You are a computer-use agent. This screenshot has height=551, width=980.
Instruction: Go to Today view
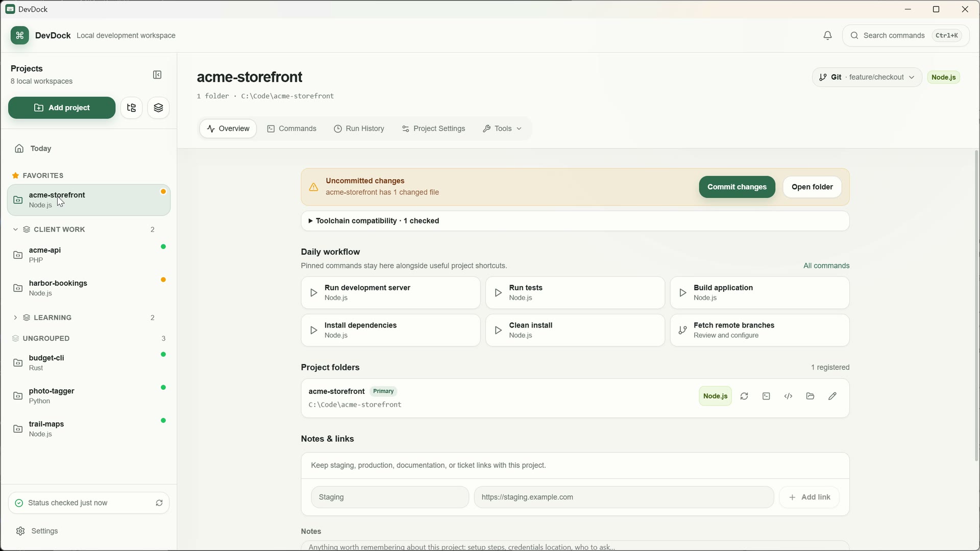pos(89,148)
